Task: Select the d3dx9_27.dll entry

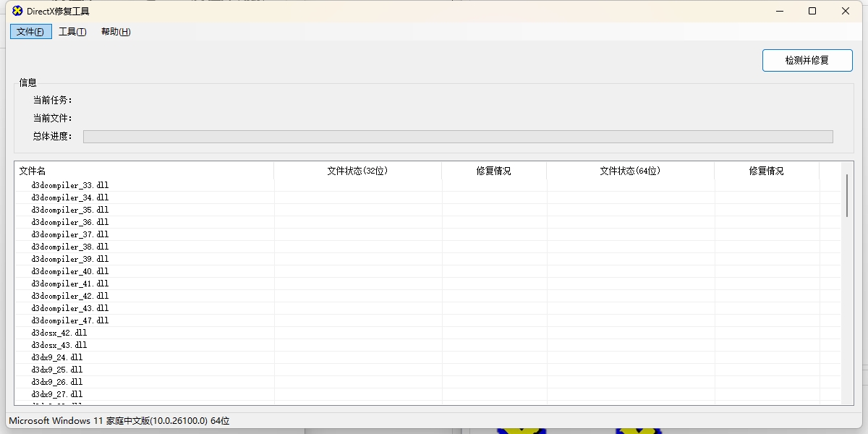Action: pos(56,394)
